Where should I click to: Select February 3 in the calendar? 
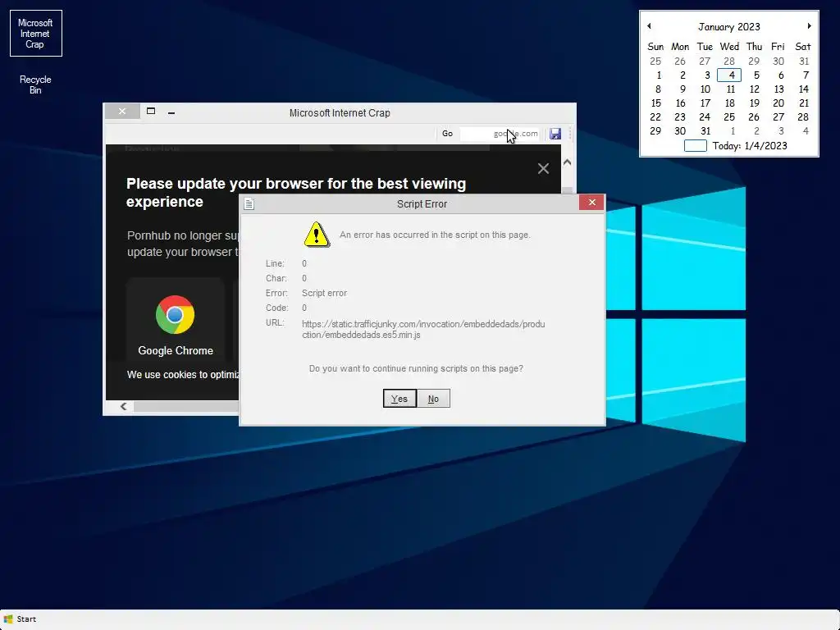[781, 130]
